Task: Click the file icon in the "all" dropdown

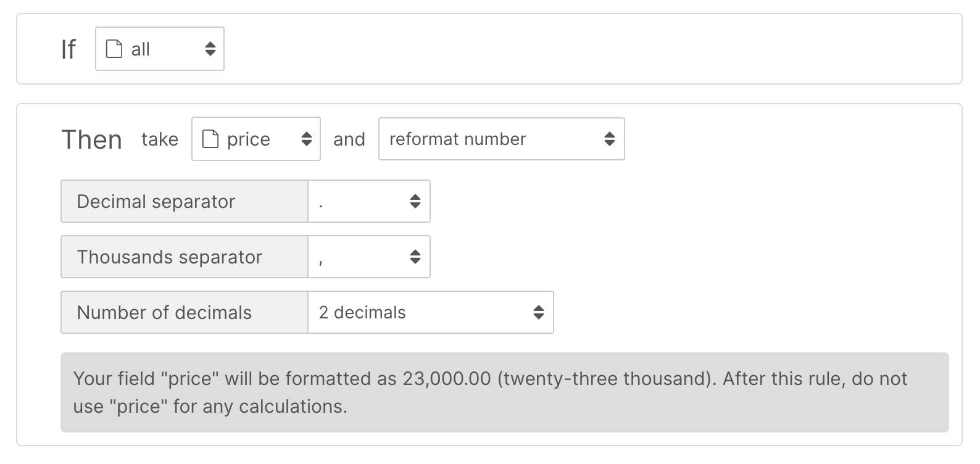Action: click(114, 49)
